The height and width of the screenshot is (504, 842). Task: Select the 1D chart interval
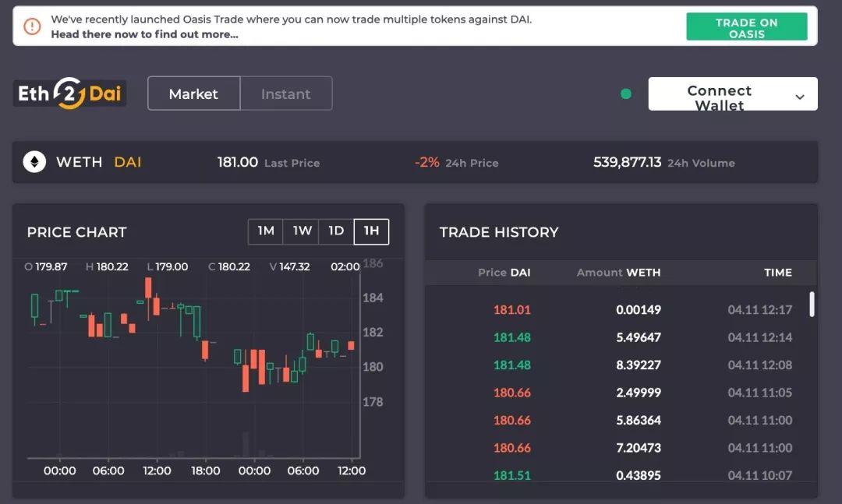coord(336,231)
